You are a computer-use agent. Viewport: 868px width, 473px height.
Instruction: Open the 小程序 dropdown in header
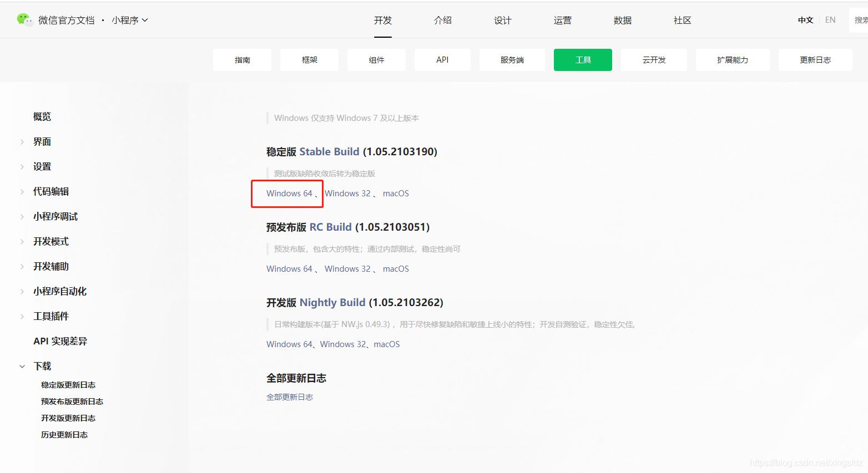[129, 21]
